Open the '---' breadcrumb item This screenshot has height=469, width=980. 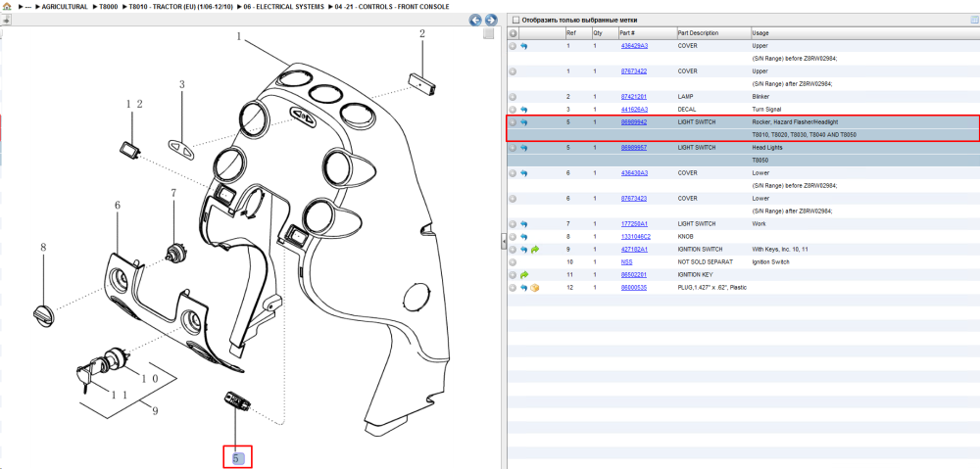[28, 6]
